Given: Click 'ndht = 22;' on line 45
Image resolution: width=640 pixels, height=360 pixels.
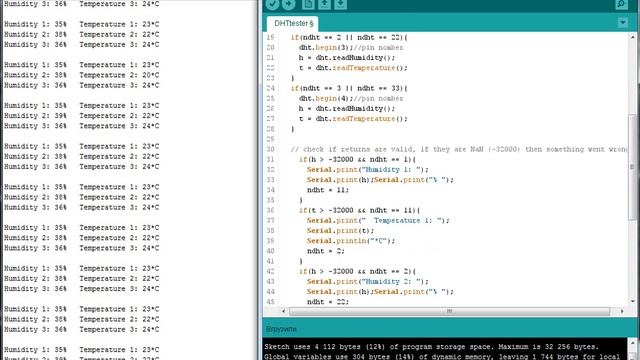Looking at the screenshot, I should [x=328, y=302].
